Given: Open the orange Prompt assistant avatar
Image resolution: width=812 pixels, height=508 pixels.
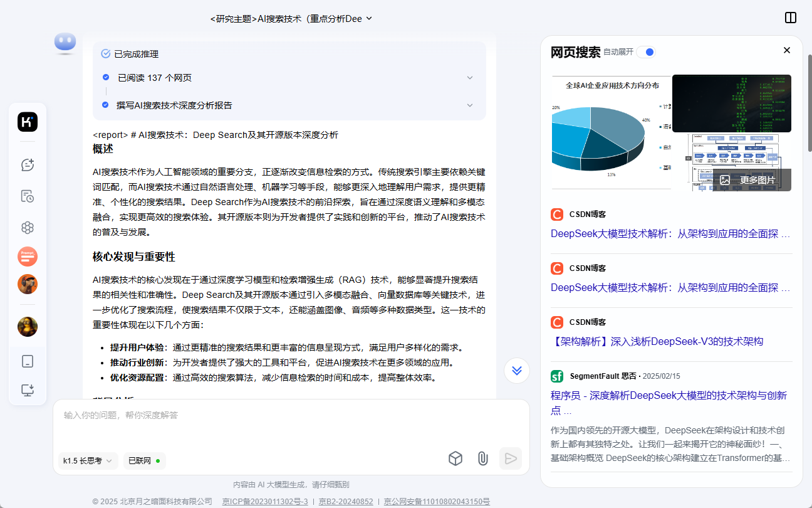Looking at the screenshot, I should tap(28, 257).
